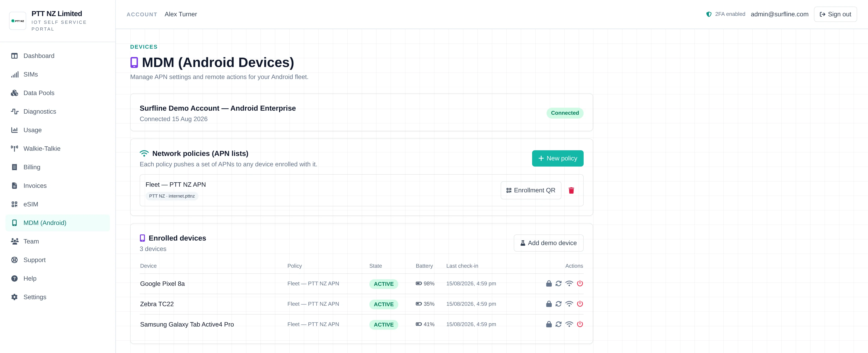Sync the Zebra TC22 device

(x=558, y=304)
